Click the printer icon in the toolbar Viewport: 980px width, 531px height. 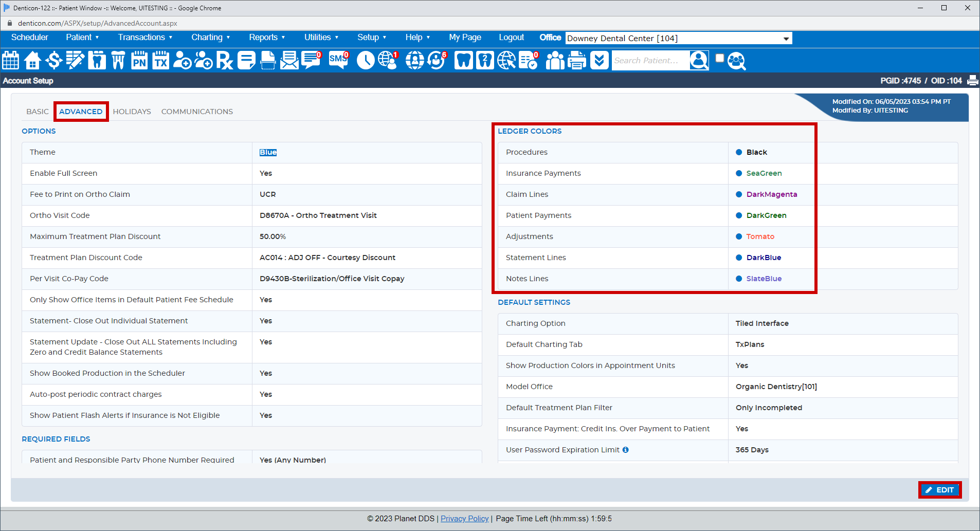tap(576, 61)
